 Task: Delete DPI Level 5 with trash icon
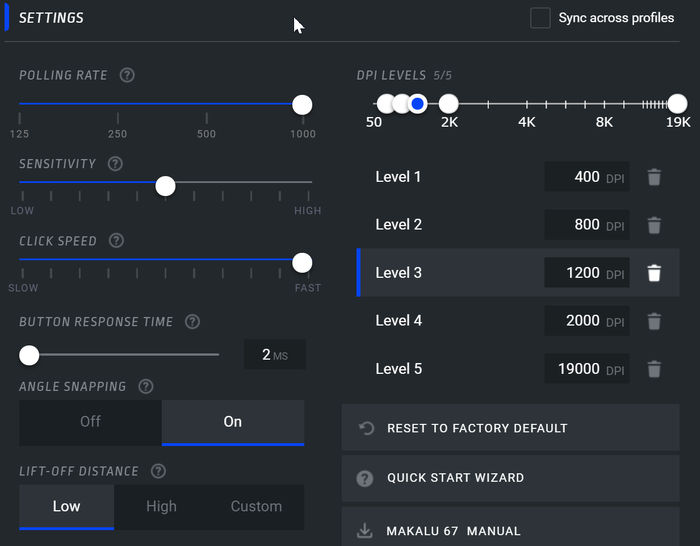654,369
